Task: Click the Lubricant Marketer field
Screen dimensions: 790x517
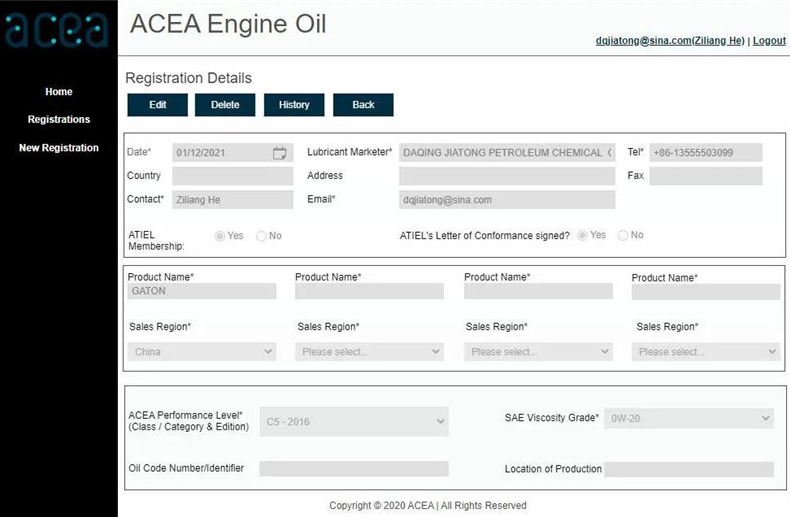Action: pos(507,153)
